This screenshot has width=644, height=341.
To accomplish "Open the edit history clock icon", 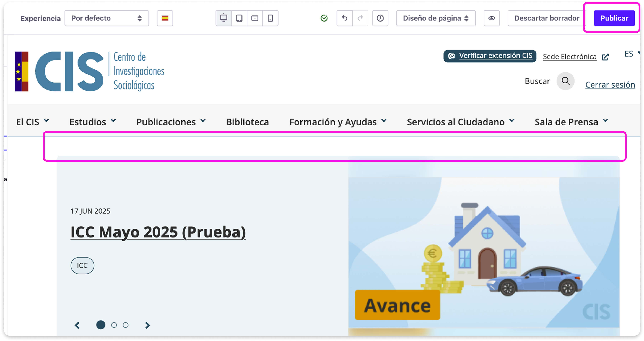I will coord(380,18).
